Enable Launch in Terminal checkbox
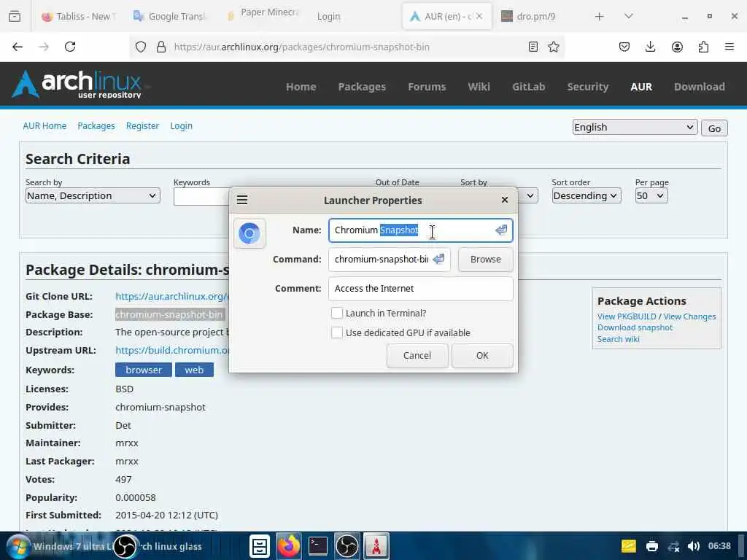The width and height of the screenshot is (747, 560). (337, 313)
